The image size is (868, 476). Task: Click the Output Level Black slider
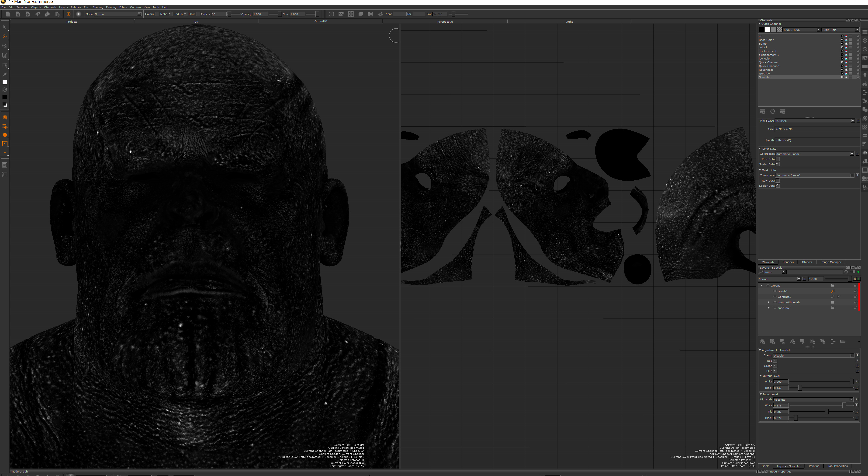click(800, 388)
